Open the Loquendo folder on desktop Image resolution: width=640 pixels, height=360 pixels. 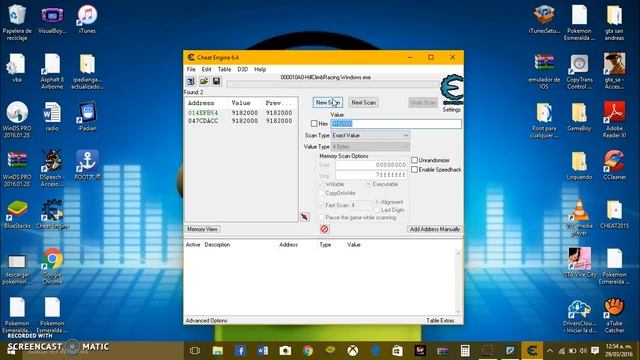pyautogui.click(x=579, y=165)
